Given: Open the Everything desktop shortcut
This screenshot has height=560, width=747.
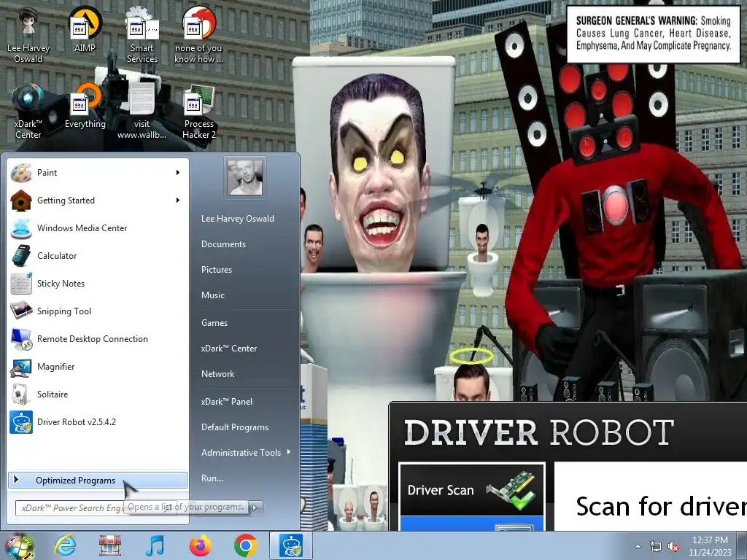Looking at the screenshot, I should tap(85, 106).
